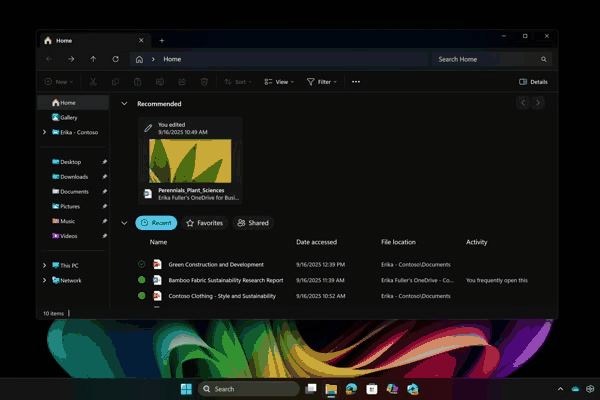Open Windows Start menu
This screenshot has height=400, width=600.
[186, 389]
